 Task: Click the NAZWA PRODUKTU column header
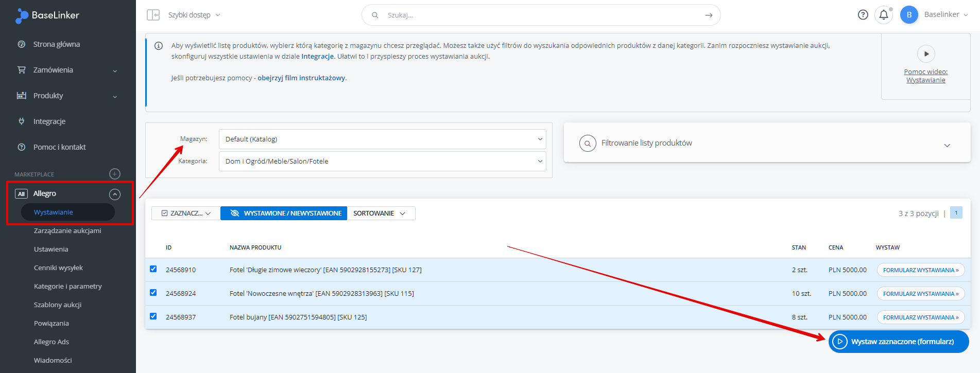(x=255, y=247)
